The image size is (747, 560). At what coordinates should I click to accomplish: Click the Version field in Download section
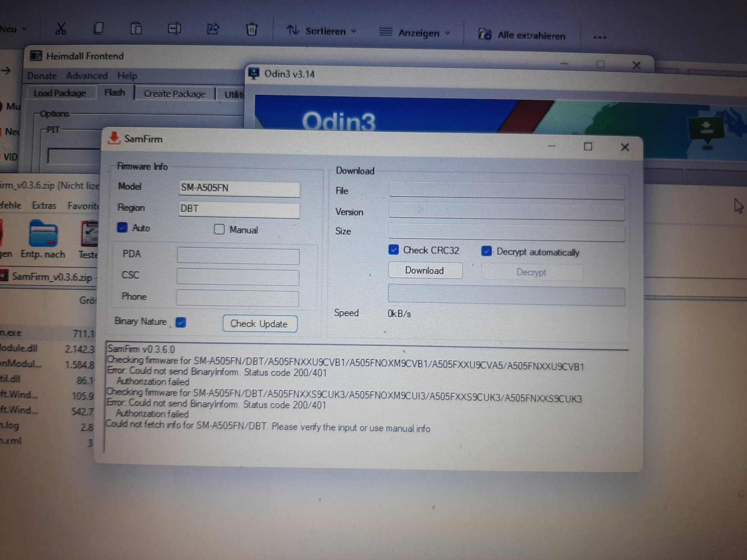tap(507, 212)
